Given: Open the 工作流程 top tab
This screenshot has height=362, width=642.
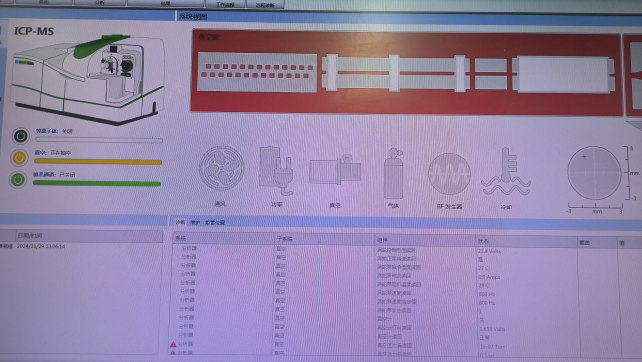Looking at the screenshot, I should 225,5.
